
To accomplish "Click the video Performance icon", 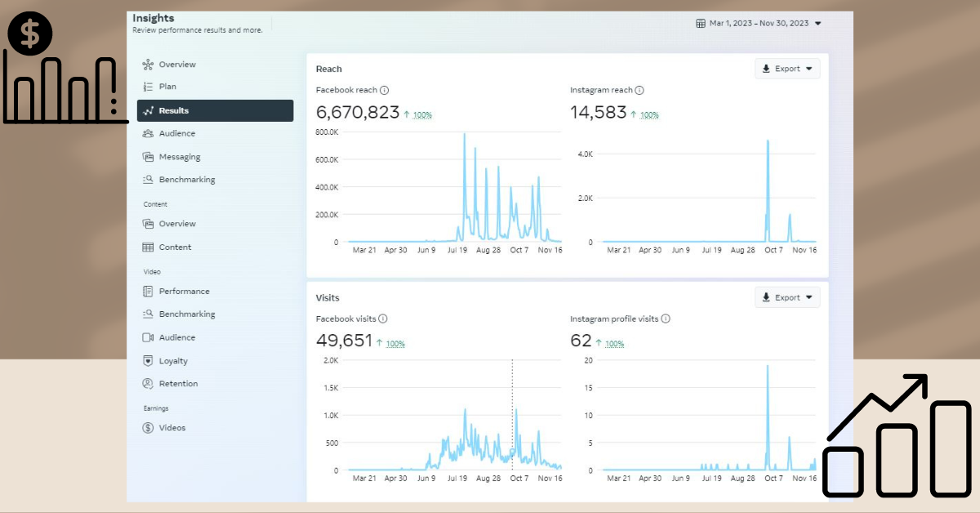I will click(148, 292).
